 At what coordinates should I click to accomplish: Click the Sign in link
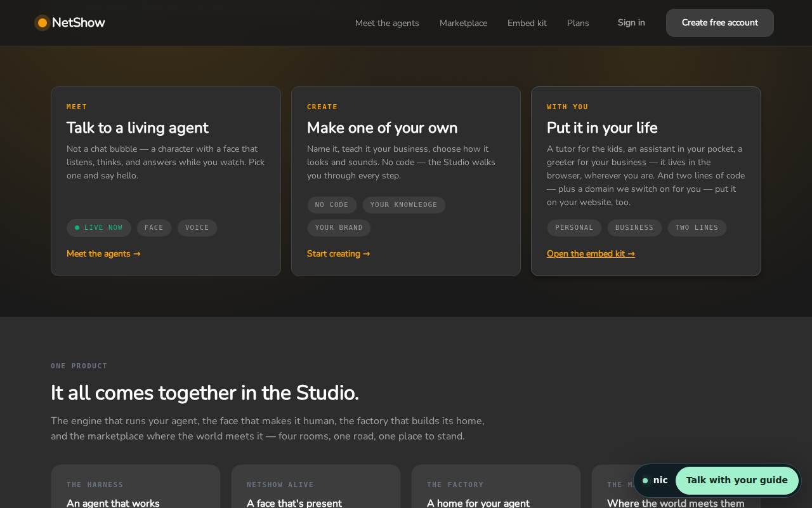click(x=631, y=23)
